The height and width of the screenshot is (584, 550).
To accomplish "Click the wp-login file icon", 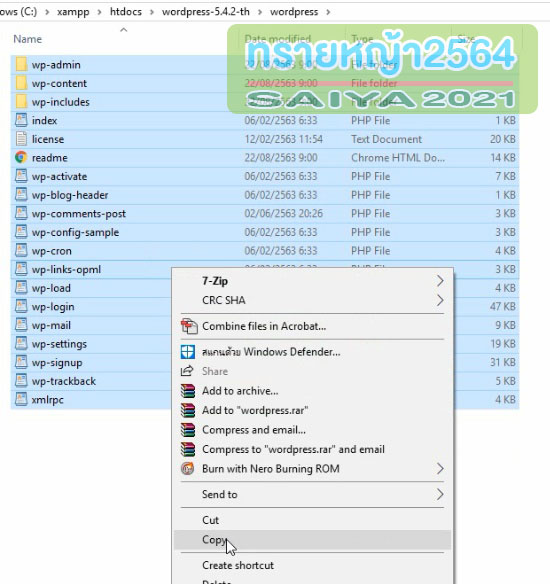I will [x=21, y=307].
